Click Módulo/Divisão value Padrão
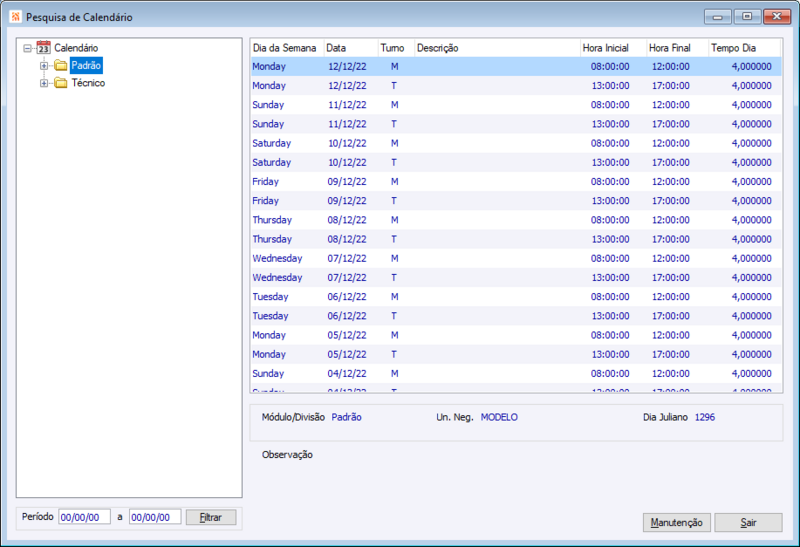 click(346, 417)
